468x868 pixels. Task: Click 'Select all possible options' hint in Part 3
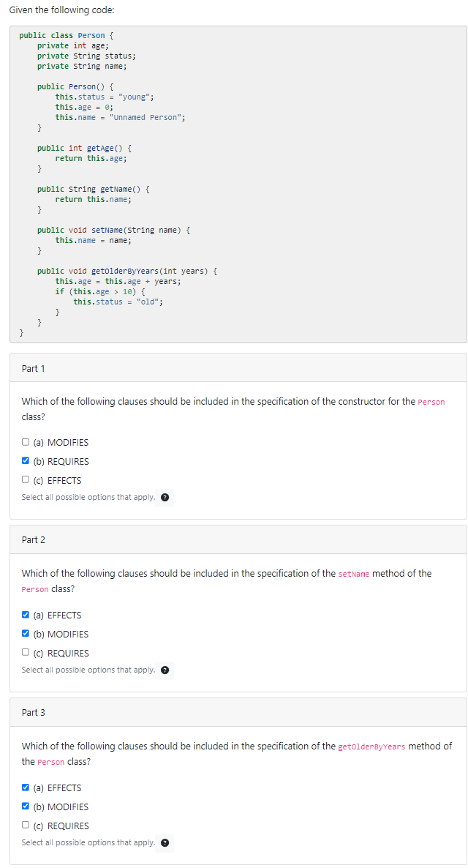[88, 842]
